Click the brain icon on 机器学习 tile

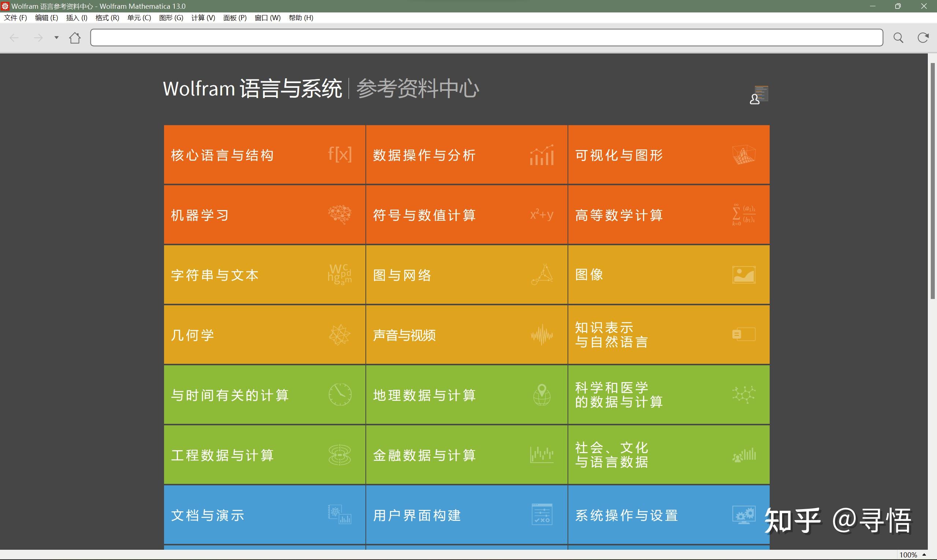[340, 214]
